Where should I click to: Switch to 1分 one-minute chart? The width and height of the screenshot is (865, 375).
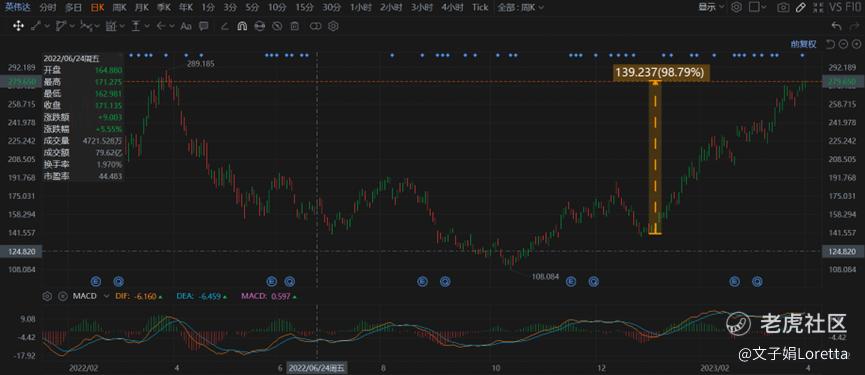[208, 7]
